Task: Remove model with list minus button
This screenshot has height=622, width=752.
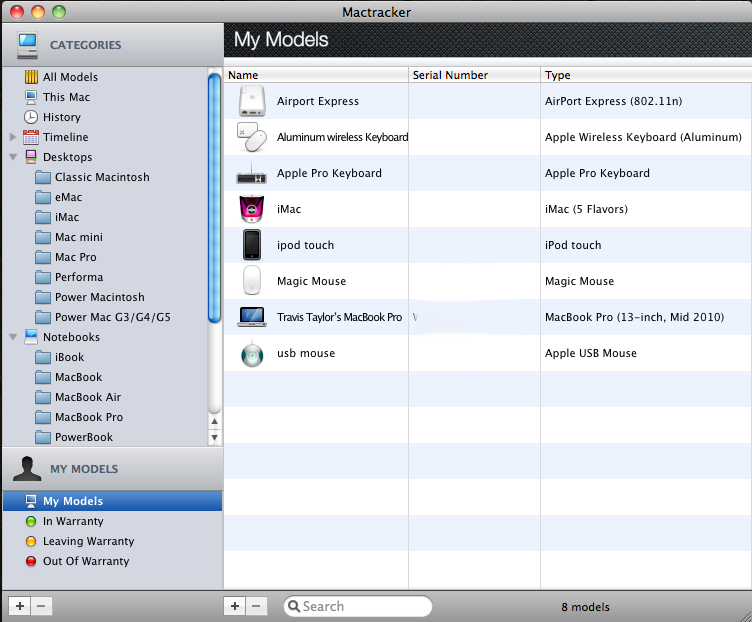Action: point(257,606)
